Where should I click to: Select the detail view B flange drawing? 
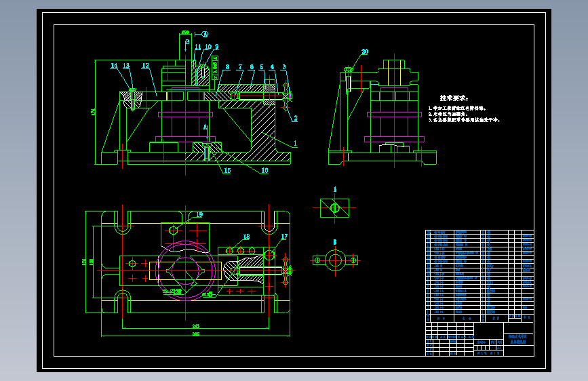point(335,260)
